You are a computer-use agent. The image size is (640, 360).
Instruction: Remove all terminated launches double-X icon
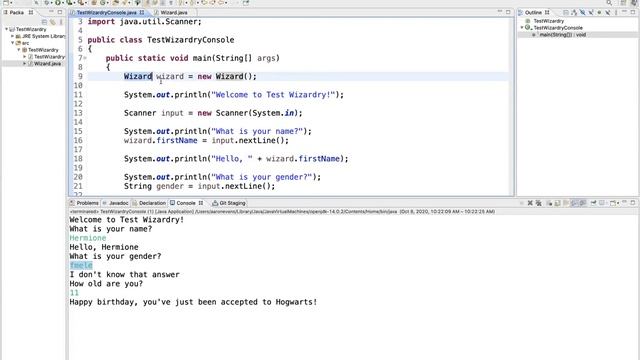pos(538,203)
